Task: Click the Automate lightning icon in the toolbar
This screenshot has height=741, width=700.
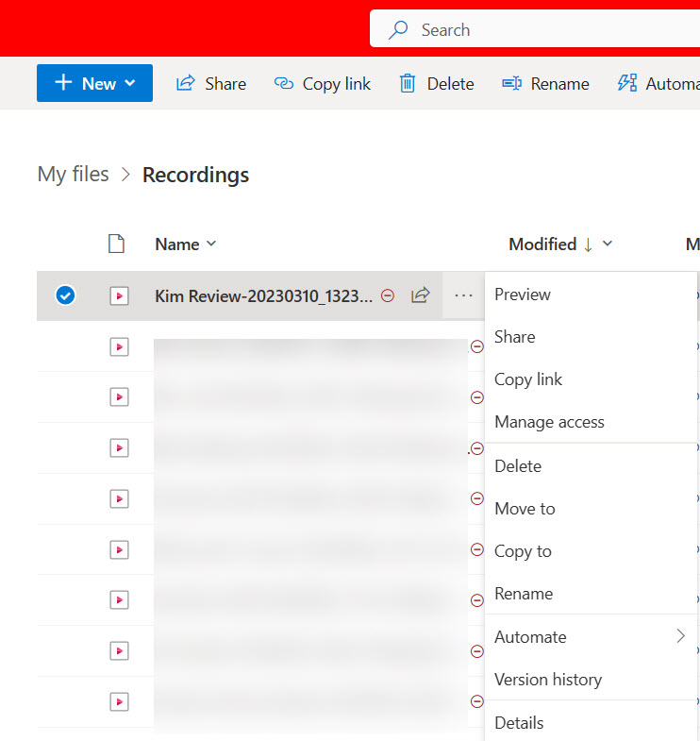Action: pos(627,83)
